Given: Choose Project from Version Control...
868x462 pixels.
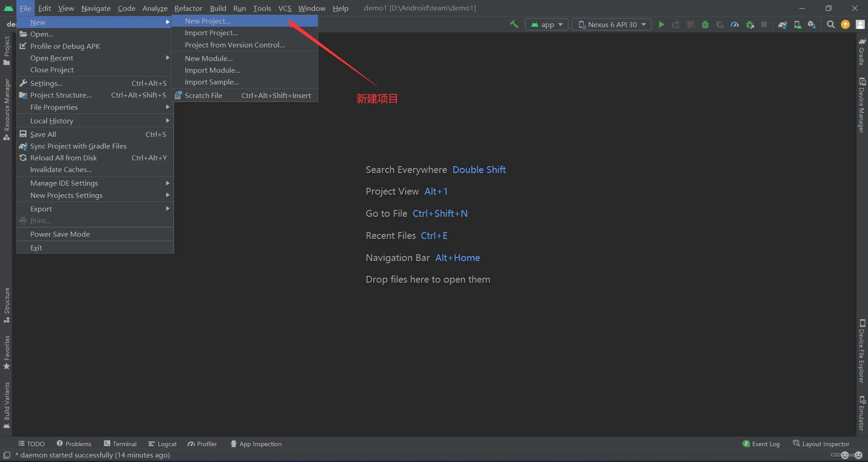Looking at the screenshot, I should pyautogui.click(x=245, y=45).
